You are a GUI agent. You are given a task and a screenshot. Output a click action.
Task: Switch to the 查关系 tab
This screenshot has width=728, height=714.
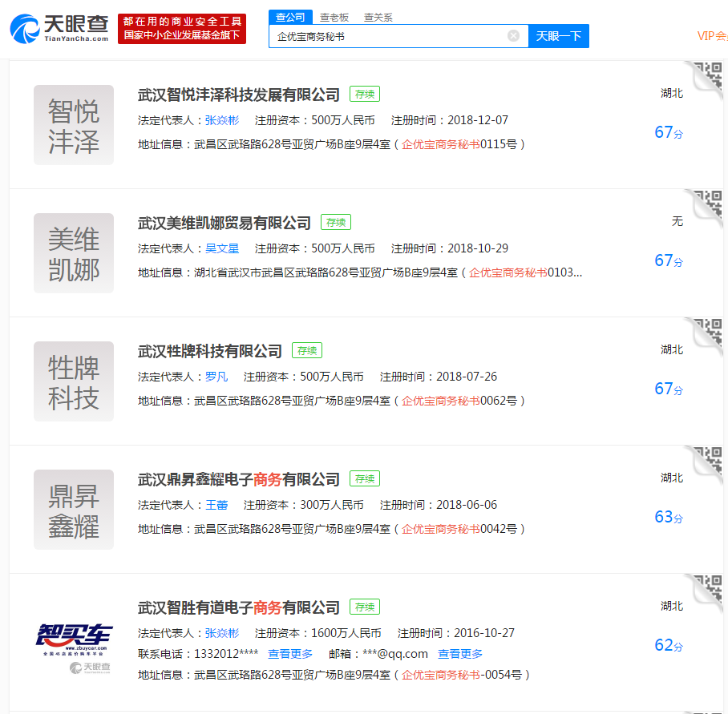coord(378,17)
